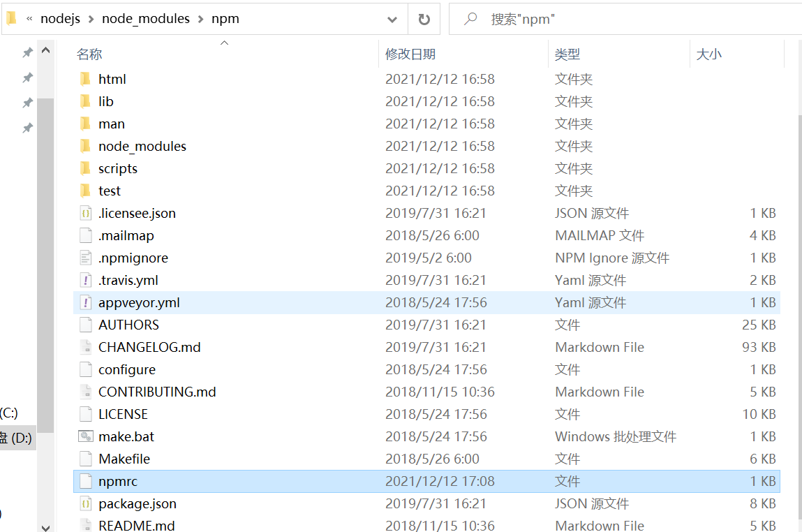The image size is (802, 532).
Task: Select the (C:) drive in navigation pane
Action: [x=9, y=413]
